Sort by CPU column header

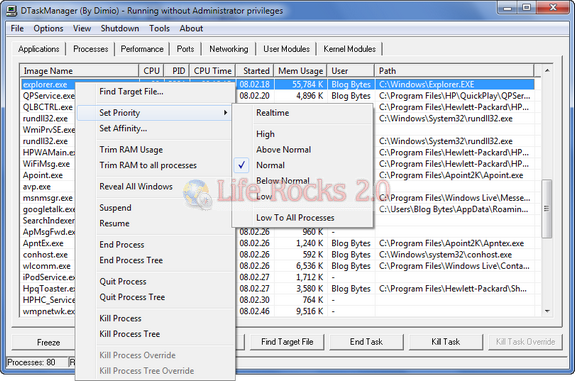151,71
